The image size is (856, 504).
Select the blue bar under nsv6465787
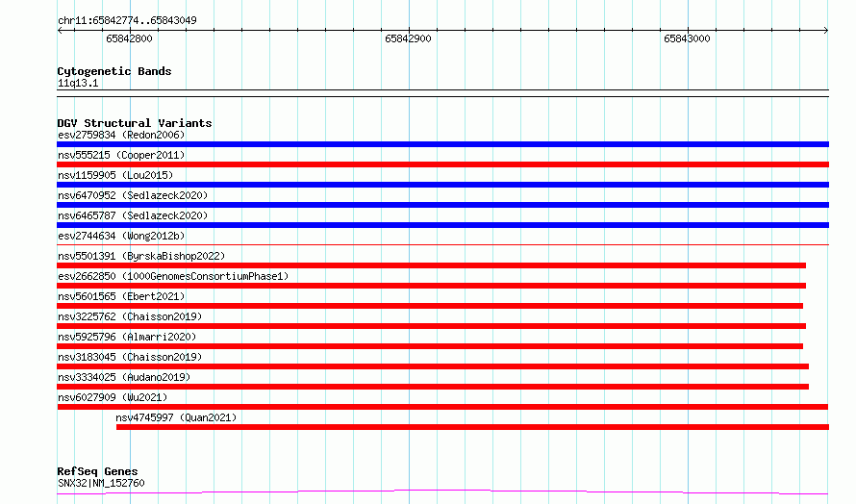click(442, 225)
